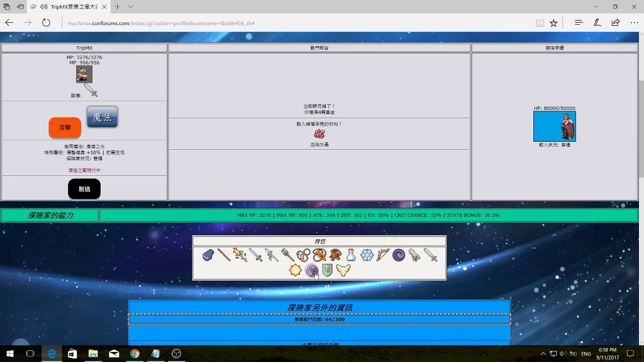Open Mail app from taskbar
Viewport: 644px width, 362px height.
pos(114,353)
